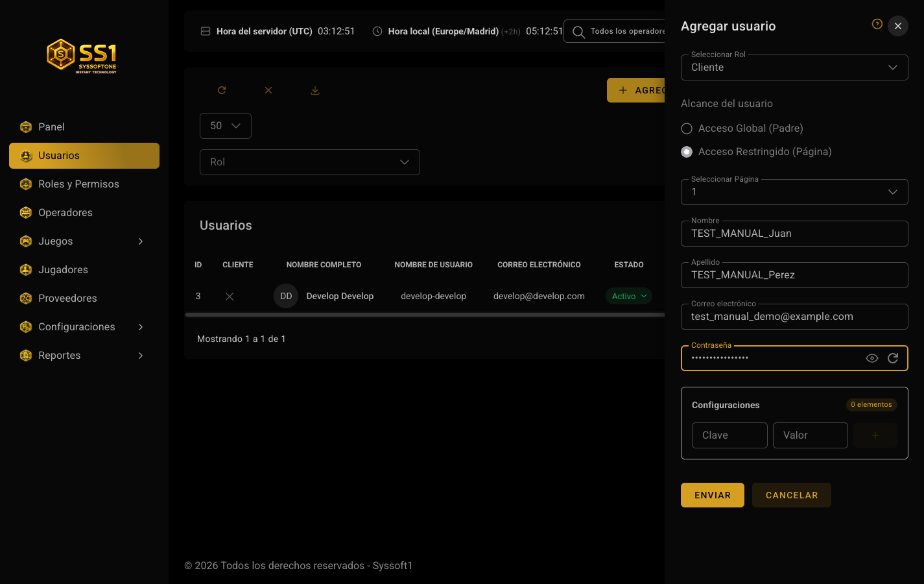The width and height of the screenshot is (924, 584).
Task: Click the search magnifier icon for operators
Action: 578,32
